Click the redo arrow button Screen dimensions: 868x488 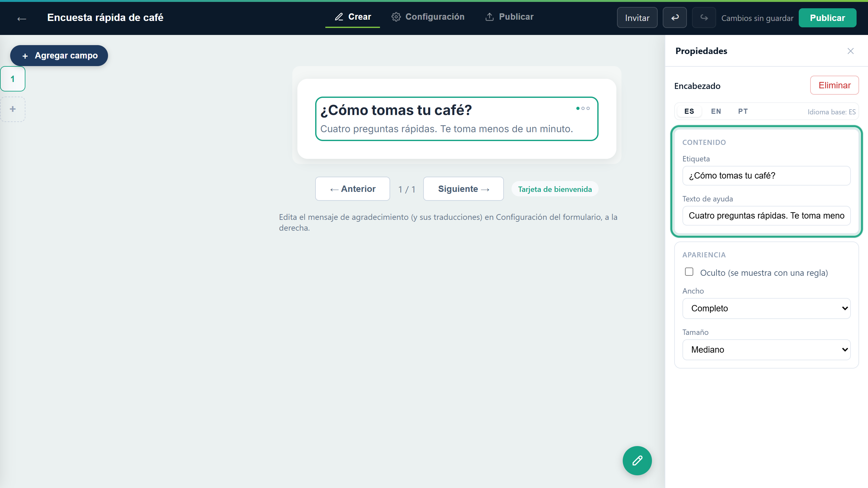pyautogui.click(x=704, y=17)
